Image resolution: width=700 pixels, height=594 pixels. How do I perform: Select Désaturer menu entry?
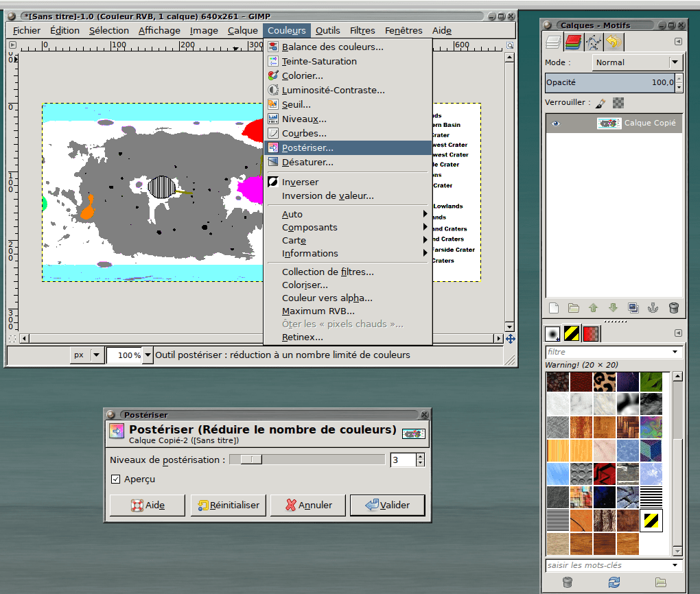coord(348,163)
